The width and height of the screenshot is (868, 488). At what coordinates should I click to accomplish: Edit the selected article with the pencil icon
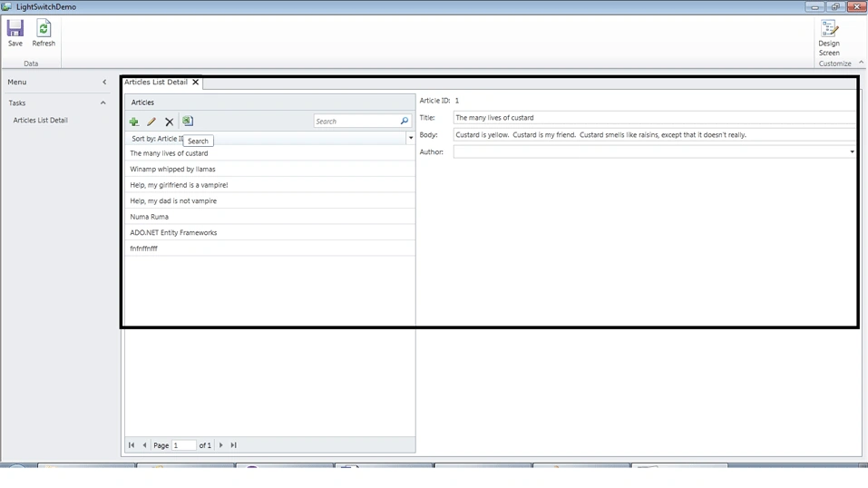click(x=151, y=122)
